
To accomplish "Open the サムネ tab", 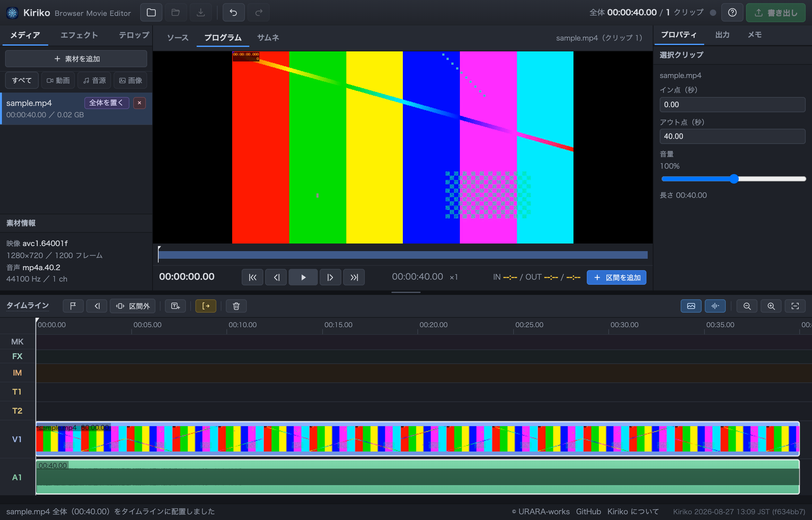I will [x=268, y=37].
